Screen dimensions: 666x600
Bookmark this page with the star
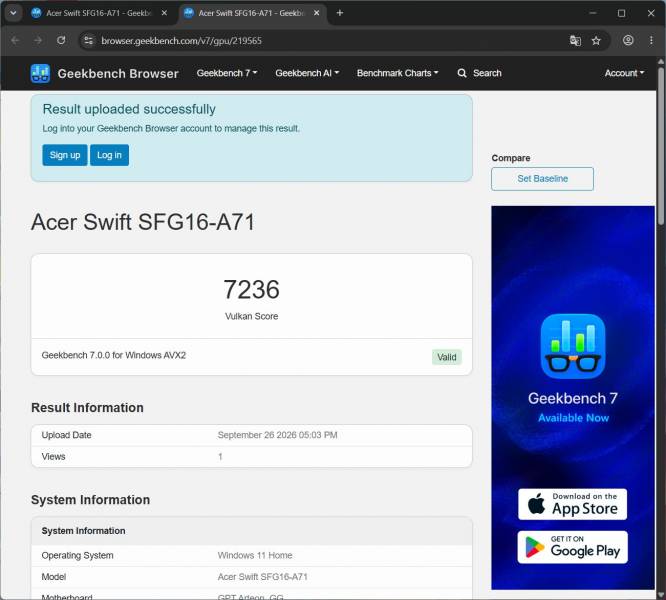coord(596,40)
